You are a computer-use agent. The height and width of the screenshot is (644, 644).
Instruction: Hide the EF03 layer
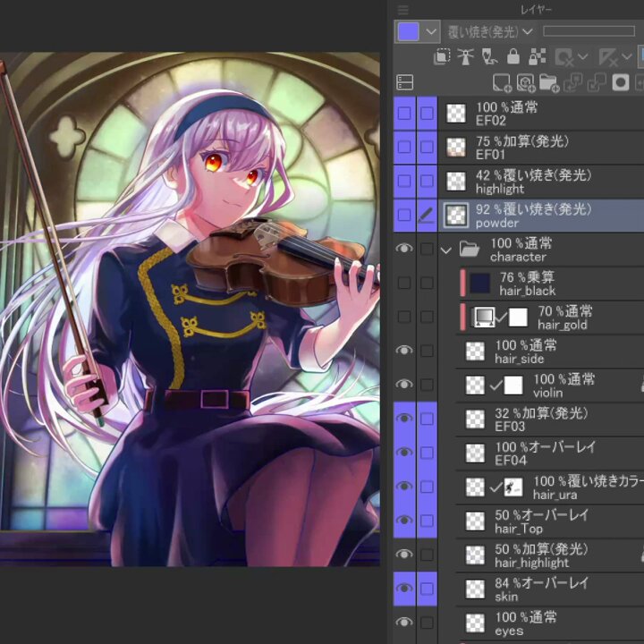click(404, 419)
